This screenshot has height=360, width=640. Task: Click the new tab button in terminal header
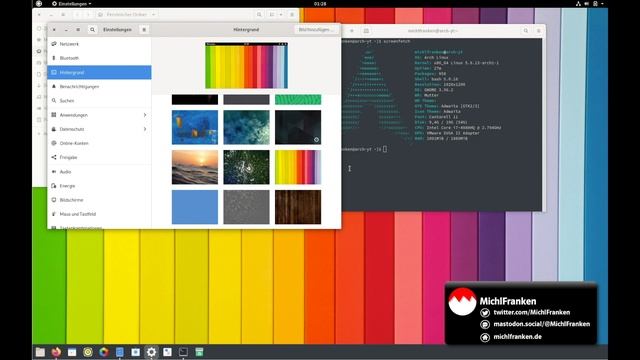point(352,31)
